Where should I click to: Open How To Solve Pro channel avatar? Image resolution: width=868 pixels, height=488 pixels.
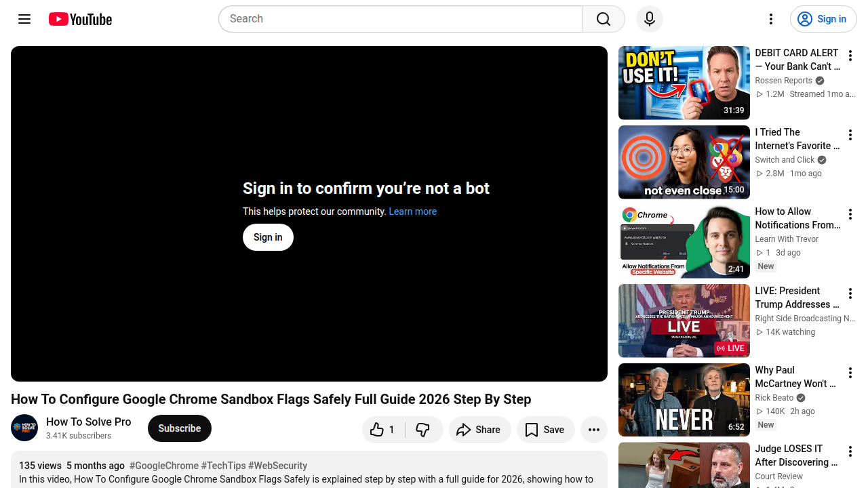[x=24, y=428]
